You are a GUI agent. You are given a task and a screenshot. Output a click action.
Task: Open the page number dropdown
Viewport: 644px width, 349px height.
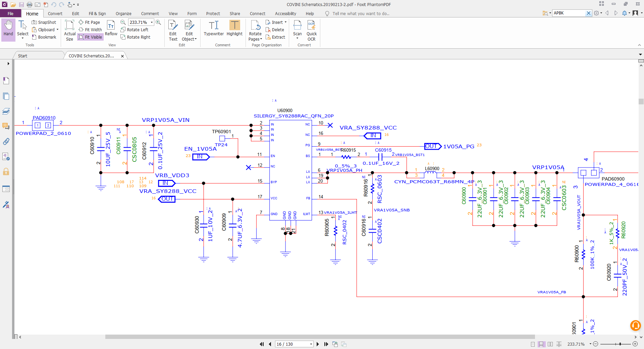(x=311, y=344)
